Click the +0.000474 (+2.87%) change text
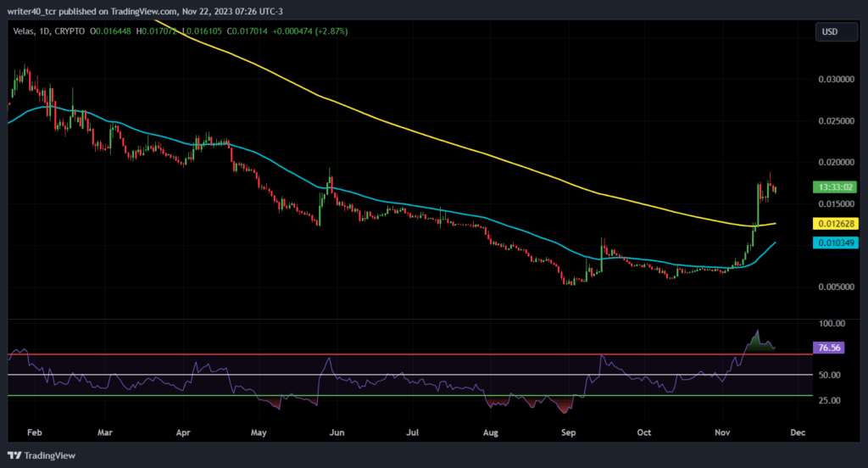The image size is (868, 468). [x=310, y=31]
